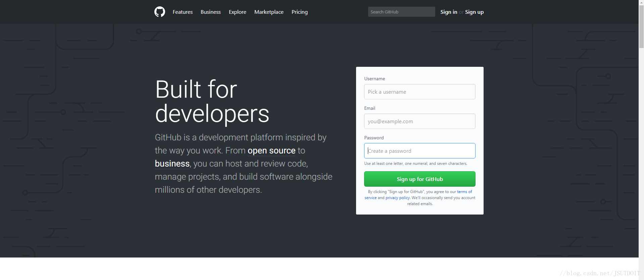Screen dimensions: 644x280
Task: Click the Sign in link
Action: tap(449, 12)
